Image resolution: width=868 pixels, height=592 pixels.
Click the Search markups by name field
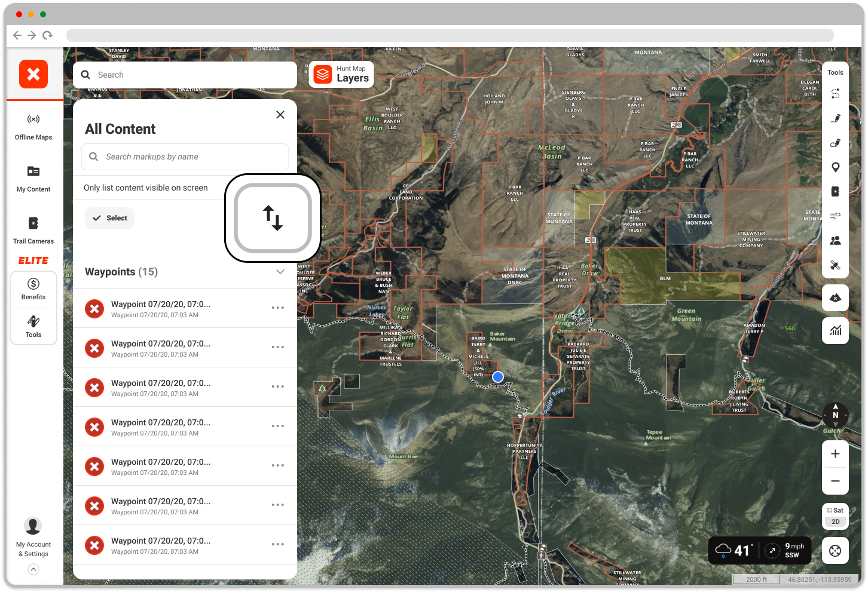pyautogui.click(x=185, y=157)
